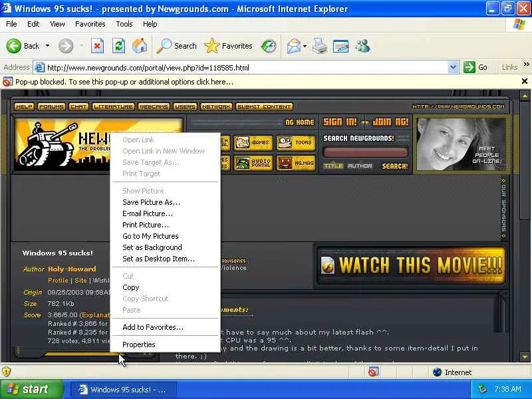Open the Audio Portal icon
Viewport: 532px width, 399px height.
click(x=253, y=163)
